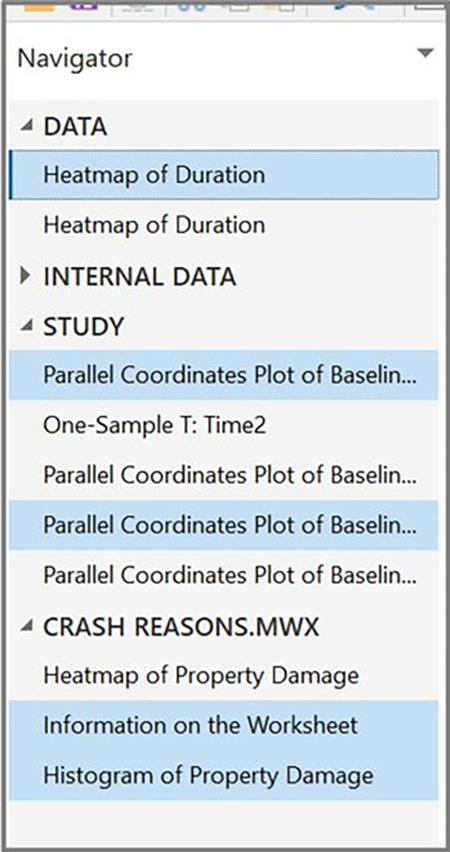Collapse the CRASH REASONS.MWX group triangle
Screen dimensions: 450x852
pos(25,626)
